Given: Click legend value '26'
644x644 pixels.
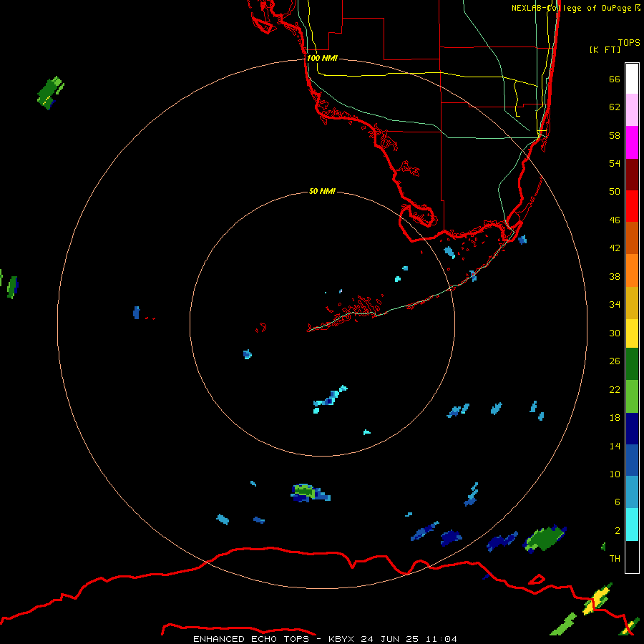Looking at the screenshot, I should click(x=615, y=361).
